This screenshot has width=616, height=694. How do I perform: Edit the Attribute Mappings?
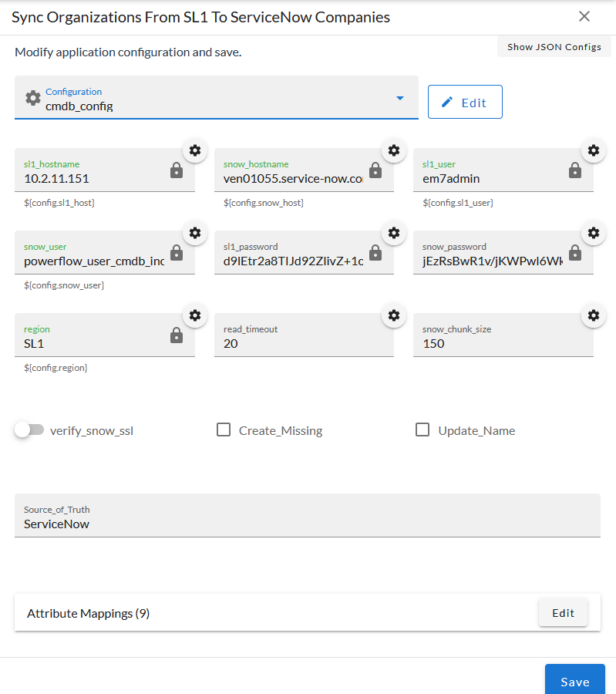pos(563,613)
